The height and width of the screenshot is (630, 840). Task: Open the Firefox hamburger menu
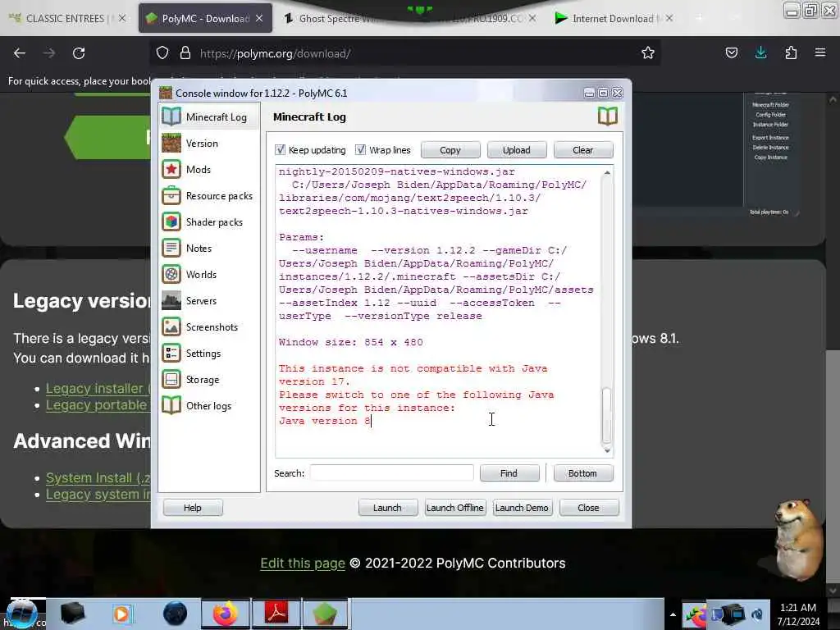(820, 52)
